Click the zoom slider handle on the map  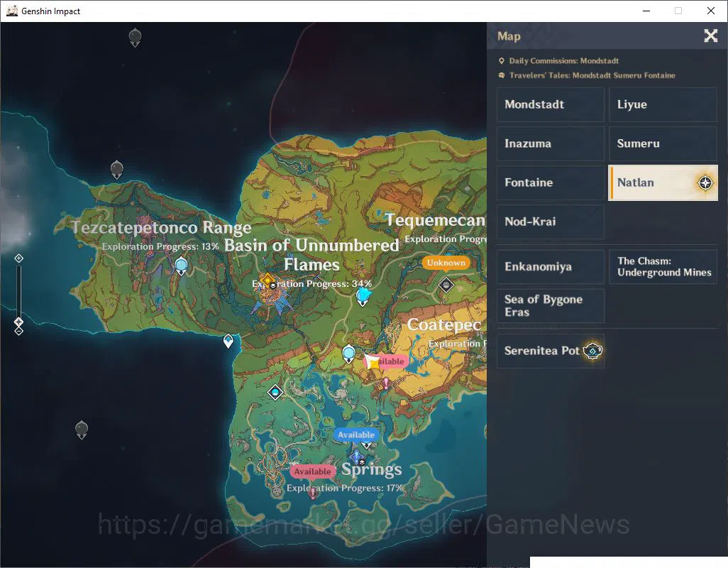(x=18, y=322)
